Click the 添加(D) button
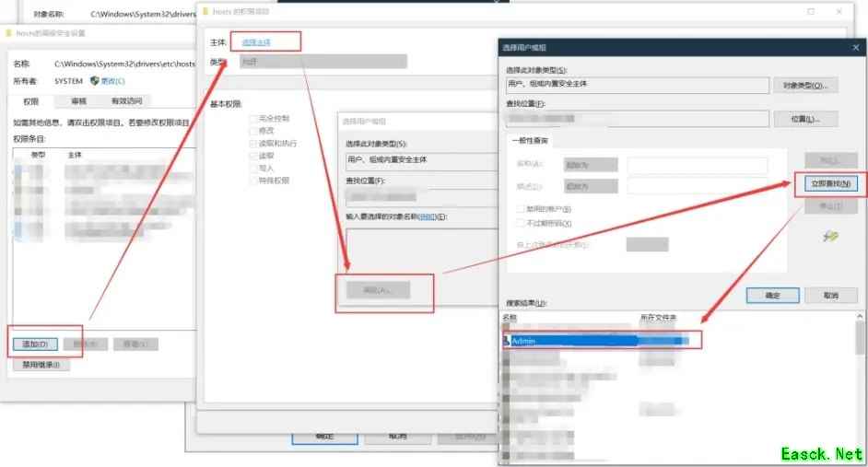 [x=35, y=344]
